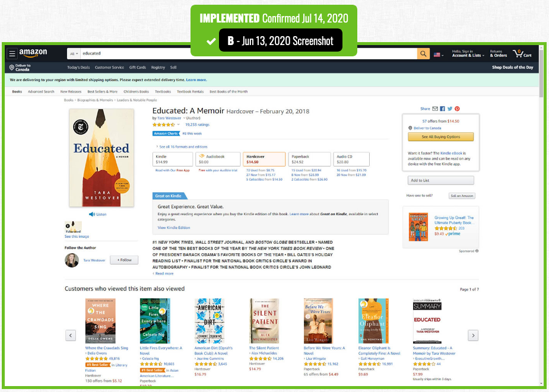This screenshot has height=392, width=549.
Task: Open Today's Deals in navigation bar
Action: tap(78, 67)
